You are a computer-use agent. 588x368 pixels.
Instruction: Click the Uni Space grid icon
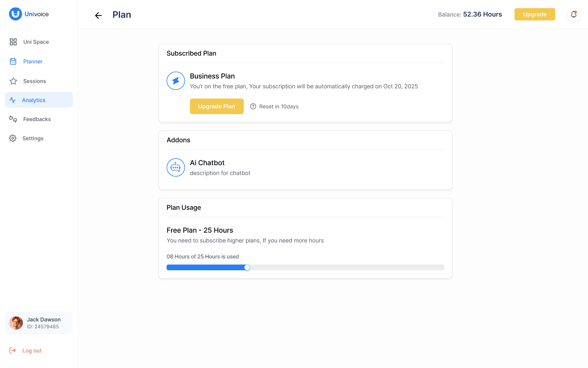pos(13,42)
